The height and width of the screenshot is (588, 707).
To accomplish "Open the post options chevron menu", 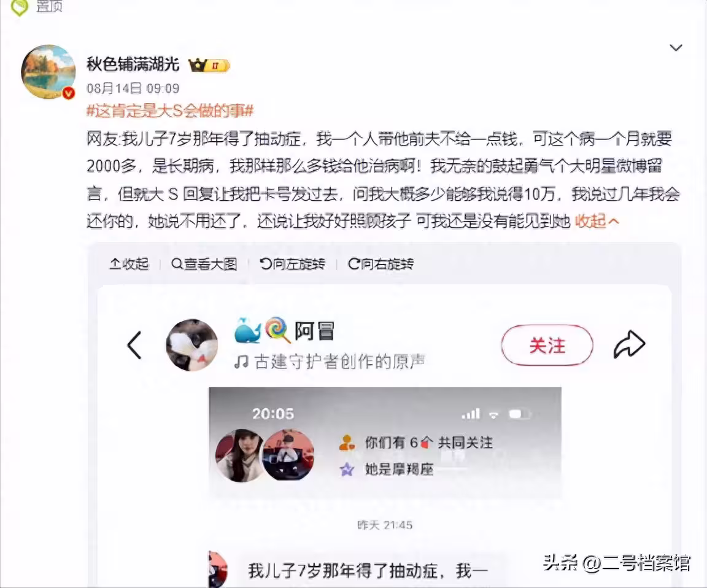I will click(x=676, y=48).
